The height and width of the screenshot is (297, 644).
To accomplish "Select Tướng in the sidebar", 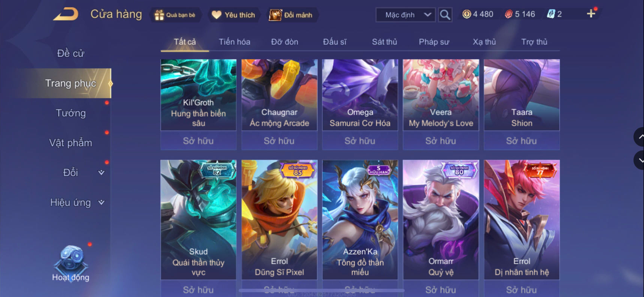I will pyautogui.click(x=70, y=113).
